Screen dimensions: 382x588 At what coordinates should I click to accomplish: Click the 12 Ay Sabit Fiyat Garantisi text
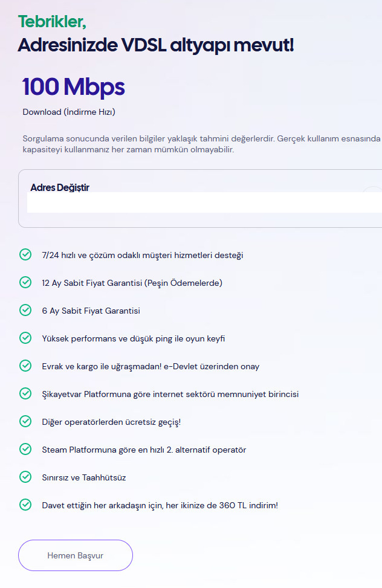click(132, 283)
